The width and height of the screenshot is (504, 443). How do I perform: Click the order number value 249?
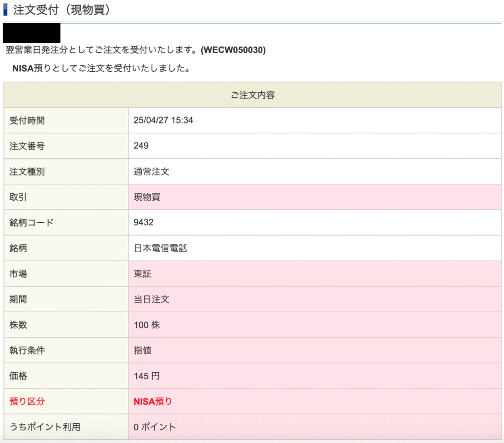[x=141, y=146]
